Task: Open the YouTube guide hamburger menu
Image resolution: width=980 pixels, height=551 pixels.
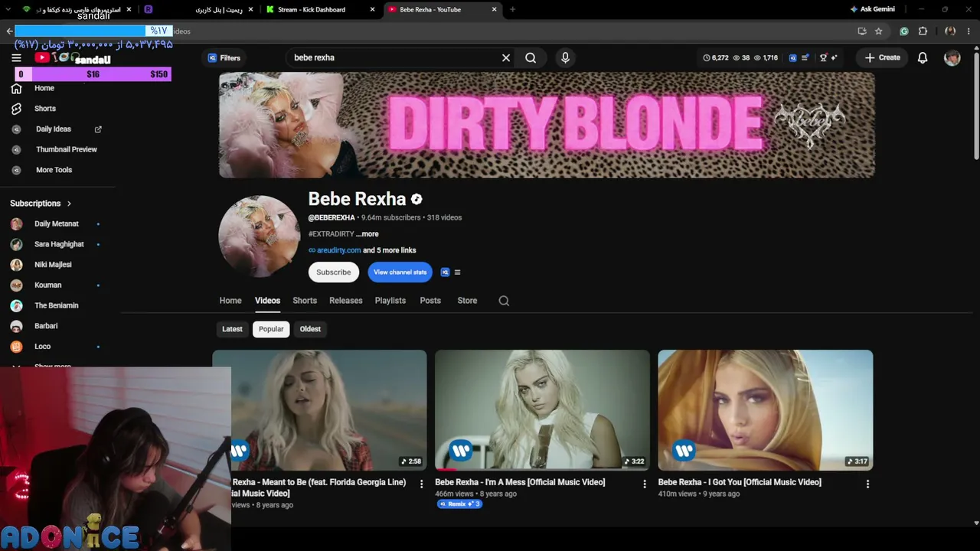Action: pos(16,57)
